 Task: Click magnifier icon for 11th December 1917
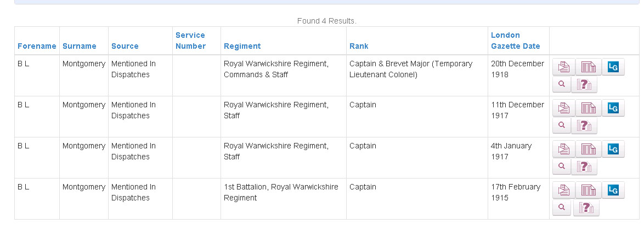(x=562, y=125)
